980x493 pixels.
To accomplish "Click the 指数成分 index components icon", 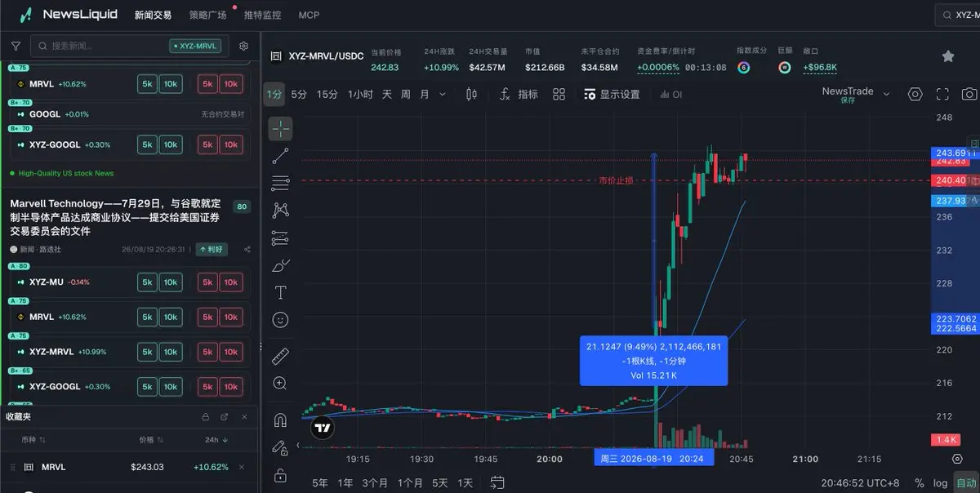I will click(x=744, y=68).
